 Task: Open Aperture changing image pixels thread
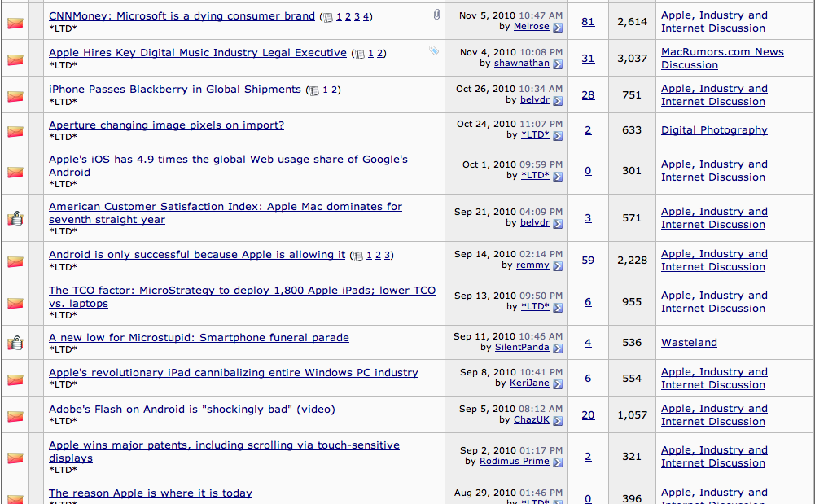[x=166, y=125]
